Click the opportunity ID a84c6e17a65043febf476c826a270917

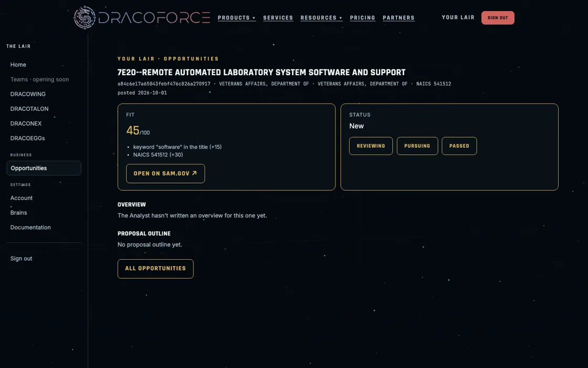tap(164, 84)
